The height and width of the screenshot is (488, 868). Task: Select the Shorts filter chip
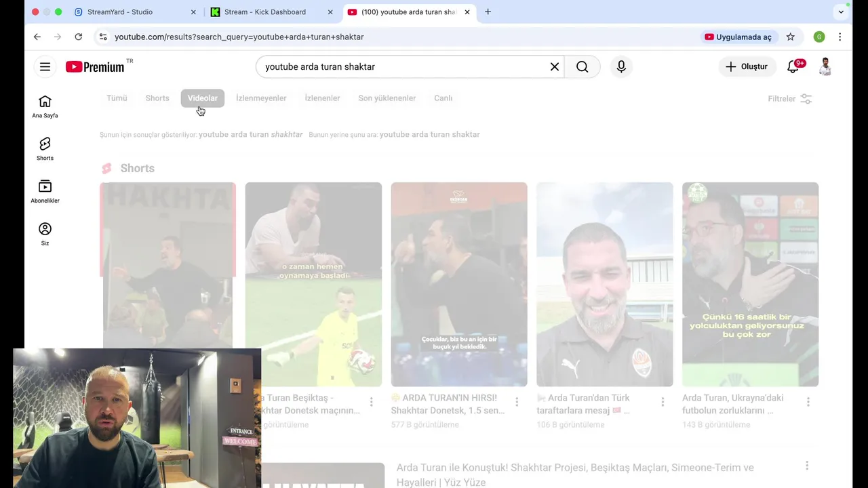[x=157, y=98]
